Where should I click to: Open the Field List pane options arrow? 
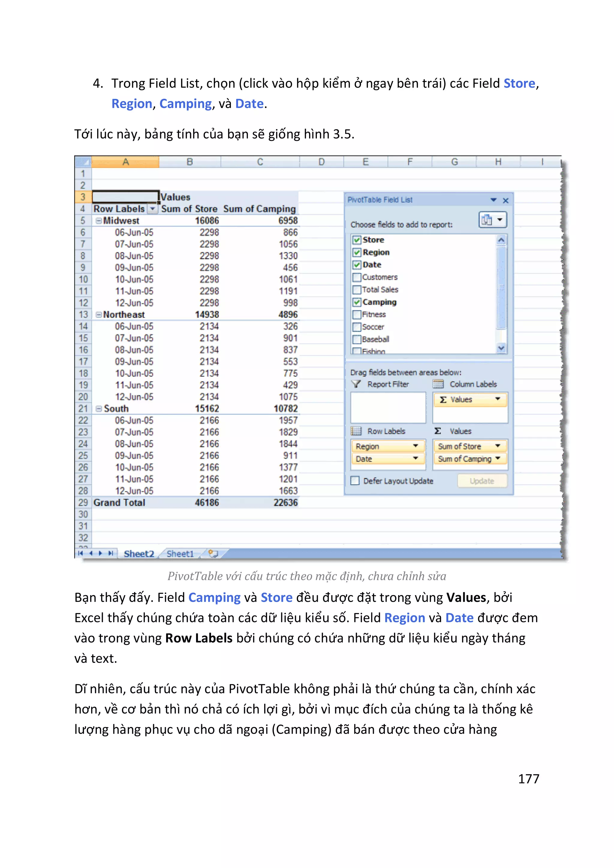coord(493,200)
